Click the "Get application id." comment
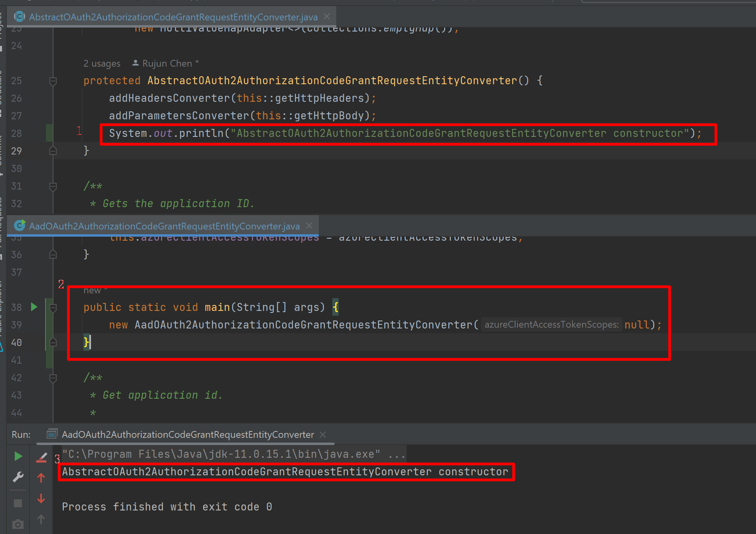The width and height of the screenshot is (756, 534). point(162,395)
